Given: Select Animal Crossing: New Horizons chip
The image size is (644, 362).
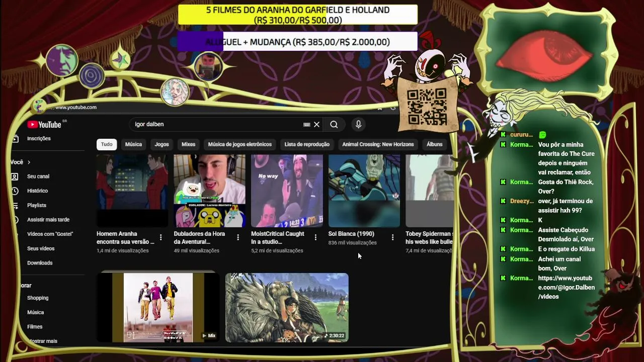Looking at the screenshot, I should (378, 144).
